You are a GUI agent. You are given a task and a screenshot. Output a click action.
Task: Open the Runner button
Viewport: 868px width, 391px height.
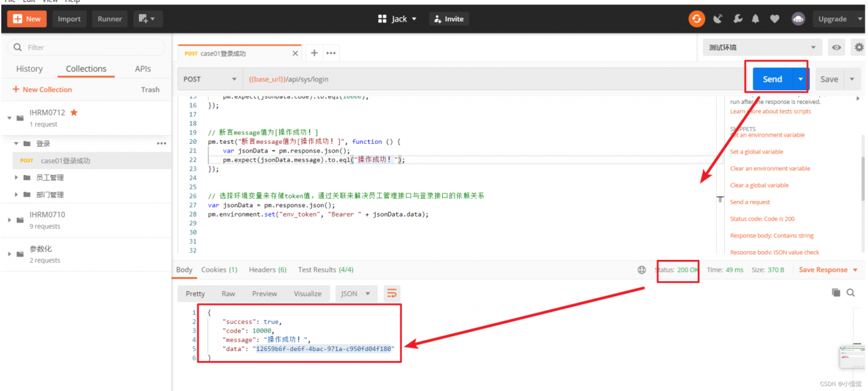(x=110, y=19)
